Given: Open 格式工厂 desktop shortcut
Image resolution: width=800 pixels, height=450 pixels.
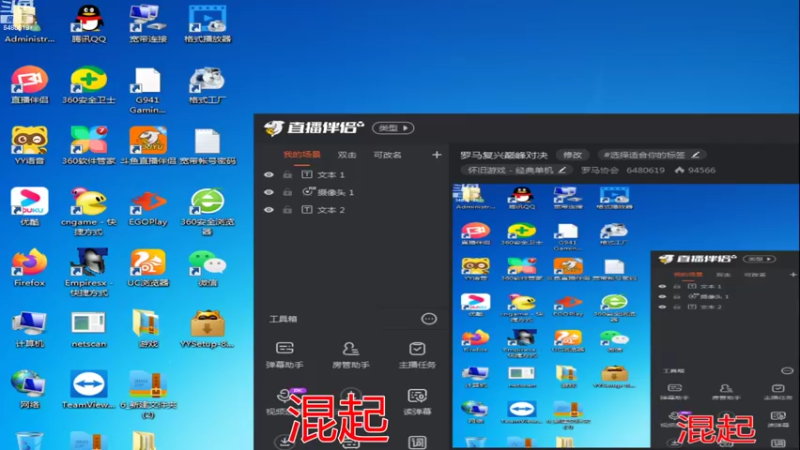Looking at the screenshot, I should tap(207, 84).
